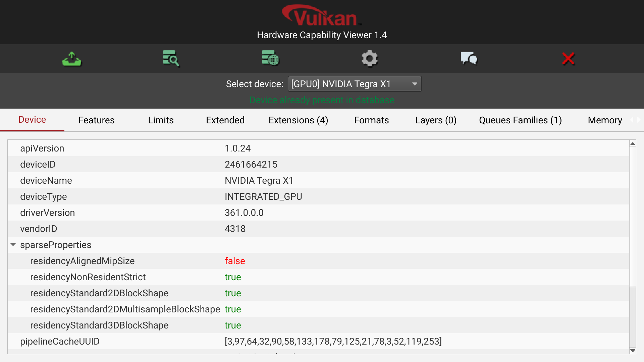Click Device already present in database link
This screenshot has width=644, height=362.
(322, 100)
